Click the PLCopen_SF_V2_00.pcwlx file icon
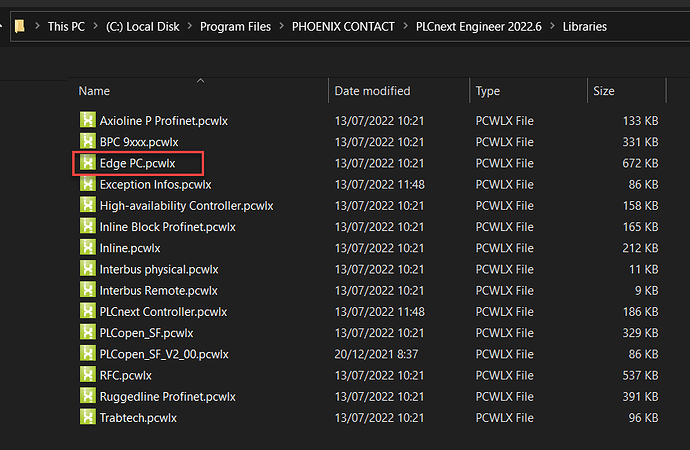Image resolution: width=690 pixels, height=450 pixels. pos(88,353)
